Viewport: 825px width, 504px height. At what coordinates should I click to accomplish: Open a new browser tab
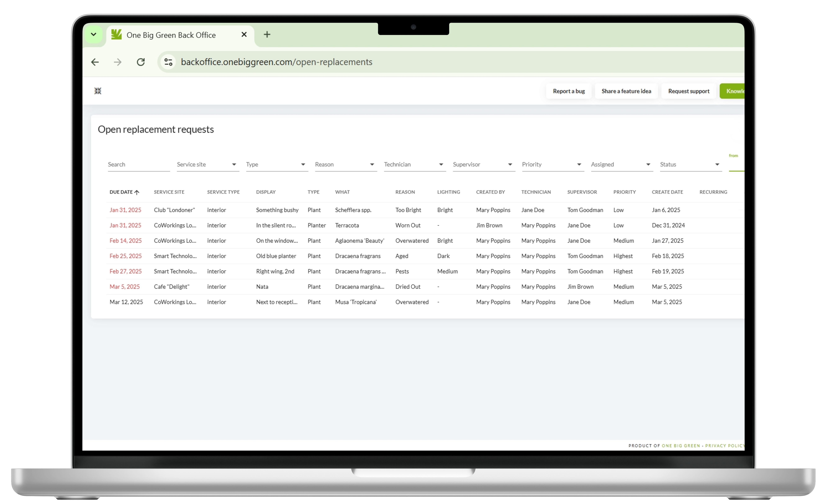point(267,34)
